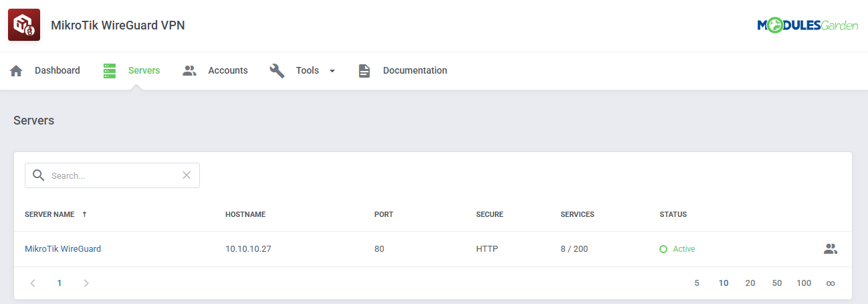Sort by Status column header
The width and height of the screenshot is (868, 304).
click(673, 214)
